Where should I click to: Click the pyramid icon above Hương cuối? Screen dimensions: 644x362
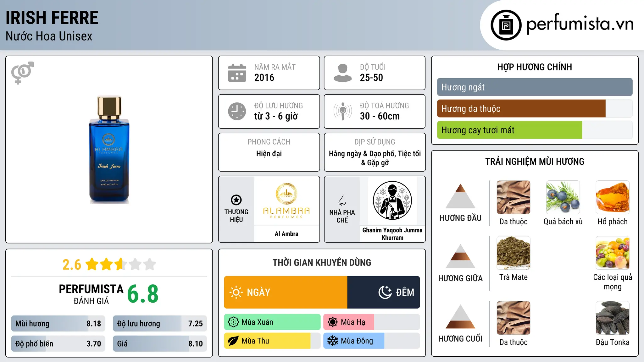(460, 316)
